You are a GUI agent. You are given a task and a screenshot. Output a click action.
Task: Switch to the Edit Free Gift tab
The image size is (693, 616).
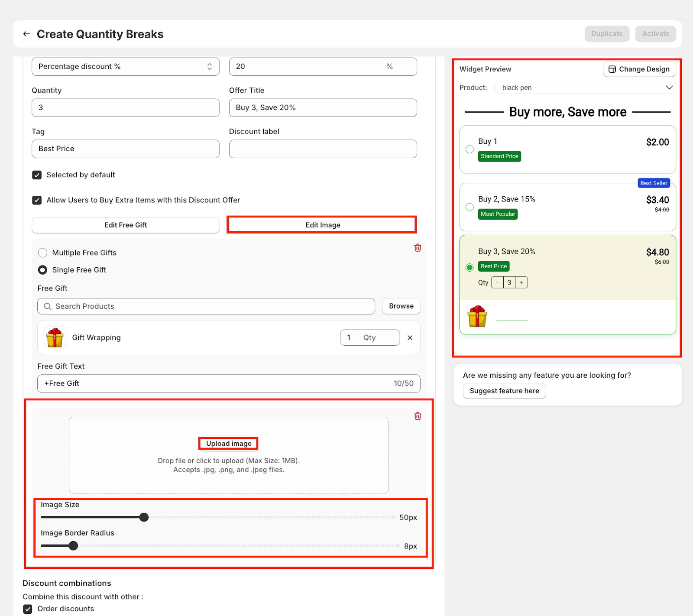coord(126,225)
